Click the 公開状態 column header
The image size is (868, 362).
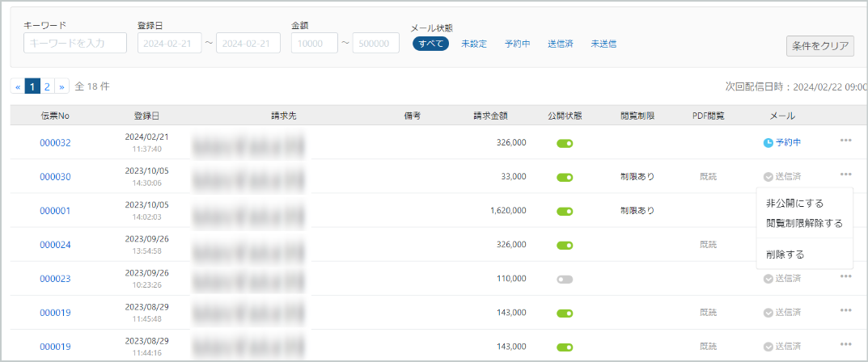565,116
